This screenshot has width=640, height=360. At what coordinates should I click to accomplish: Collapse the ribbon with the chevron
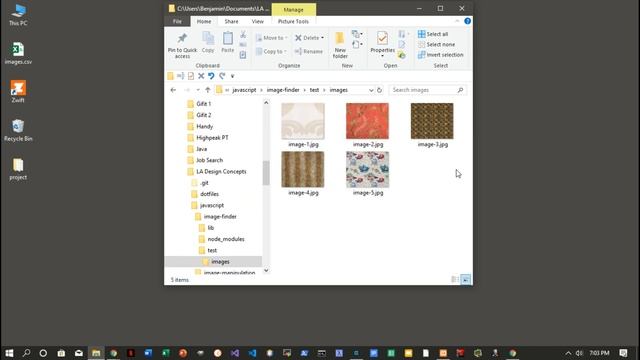[457, 21]
